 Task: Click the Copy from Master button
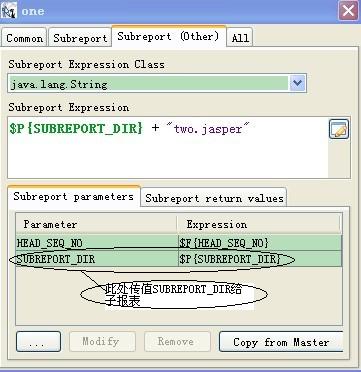(281, 341)
